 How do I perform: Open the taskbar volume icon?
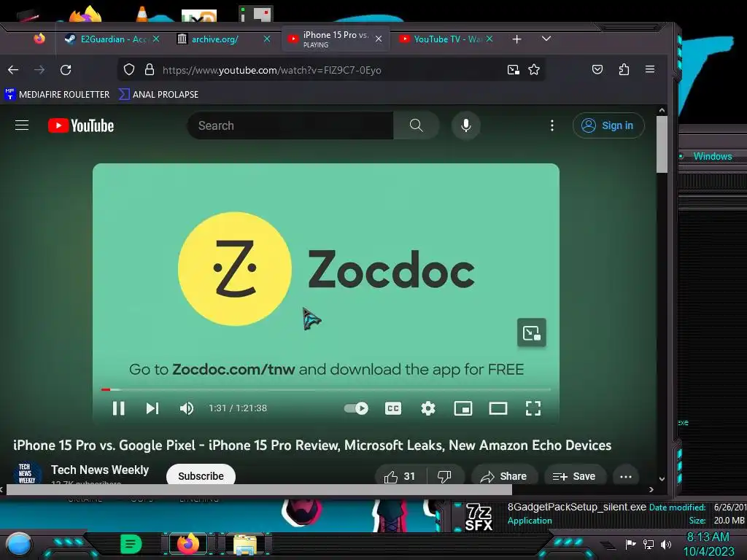(x=666, y=544)
